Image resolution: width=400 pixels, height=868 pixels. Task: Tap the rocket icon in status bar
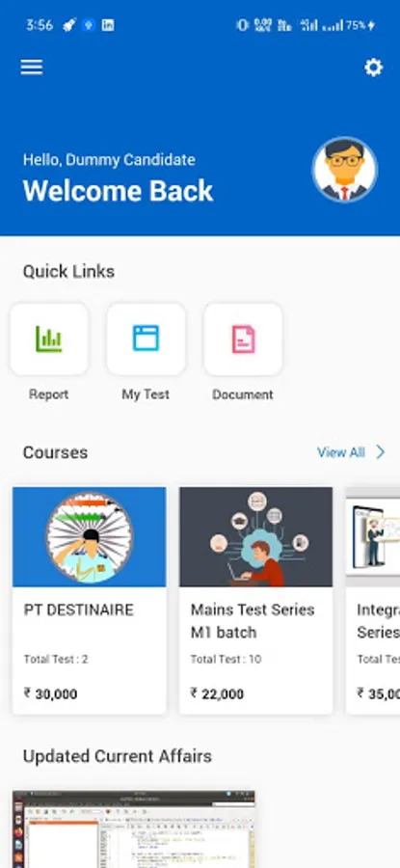tap(69, 25)
